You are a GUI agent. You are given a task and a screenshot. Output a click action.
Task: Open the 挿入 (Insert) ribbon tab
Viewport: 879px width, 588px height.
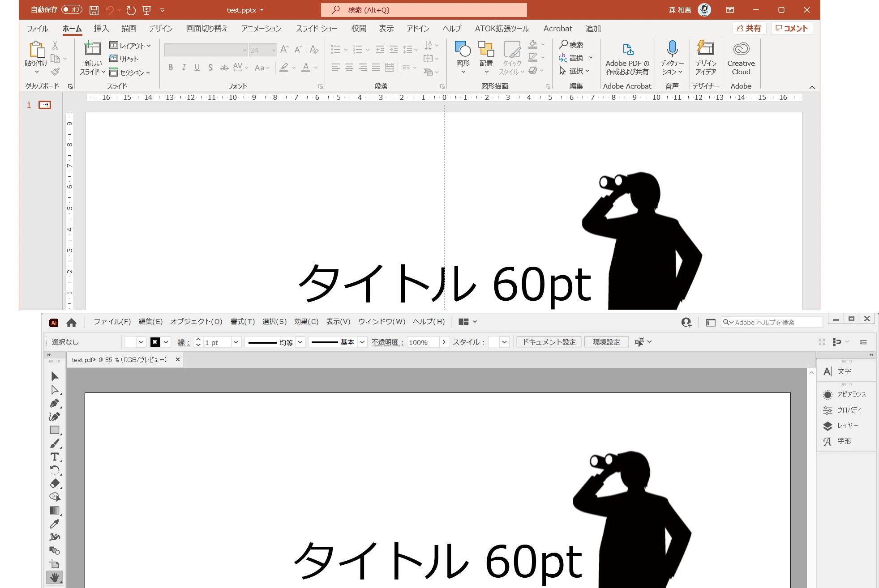click(x=101, y=29)
